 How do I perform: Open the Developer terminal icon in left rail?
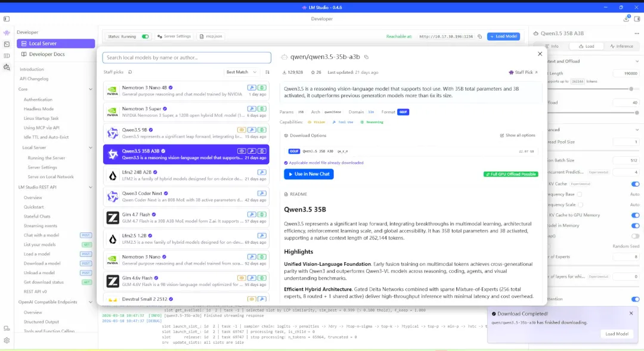coord(7,44)
